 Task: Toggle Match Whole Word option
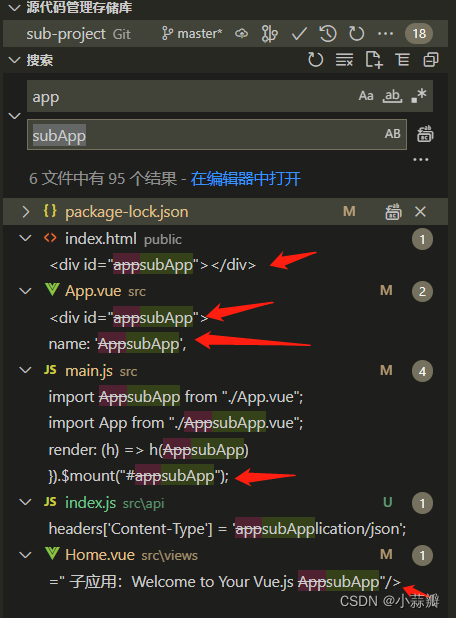[x=392, y=96]
